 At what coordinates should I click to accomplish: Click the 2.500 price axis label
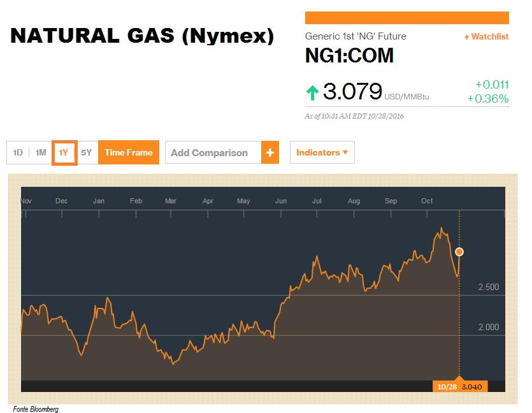[x=489, y=287]
